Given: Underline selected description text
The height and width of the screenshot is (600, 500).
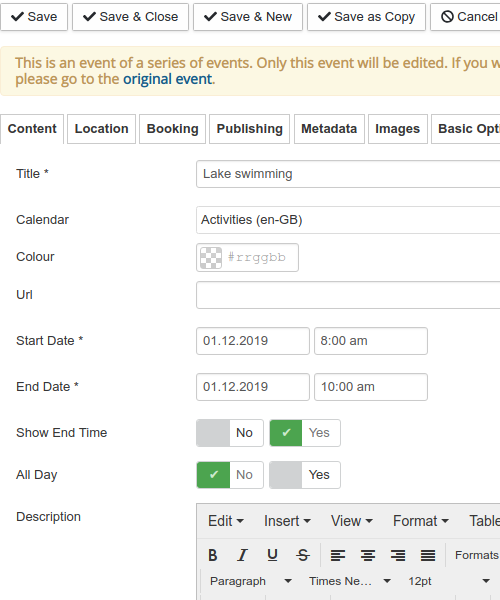Looking at the screenshot, I should tap(272, 555).
